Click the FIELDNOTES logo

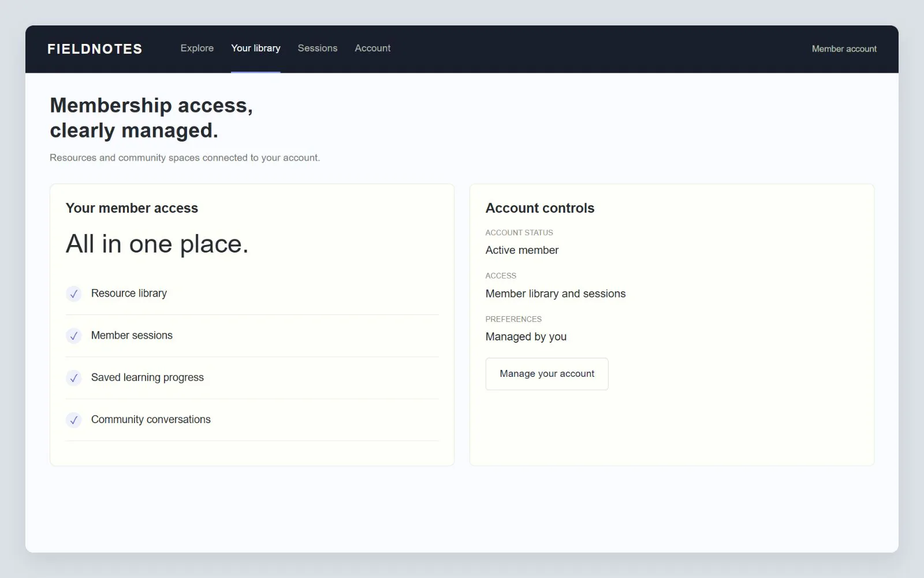[x=95, y=49]
